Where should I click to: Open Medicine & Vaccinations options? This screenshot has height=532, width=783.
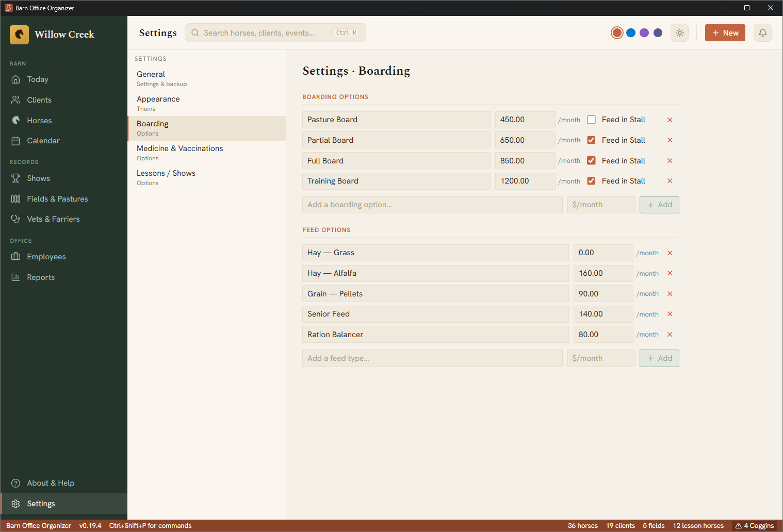tap(207, 153)
